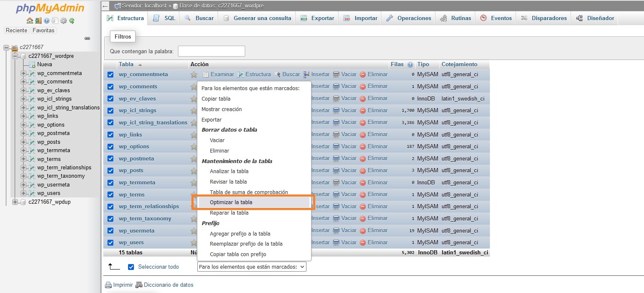Click the 'Que contengan la palabra' filter field
The width and height of the screenshot is (644, 293).
click(211, 52)
